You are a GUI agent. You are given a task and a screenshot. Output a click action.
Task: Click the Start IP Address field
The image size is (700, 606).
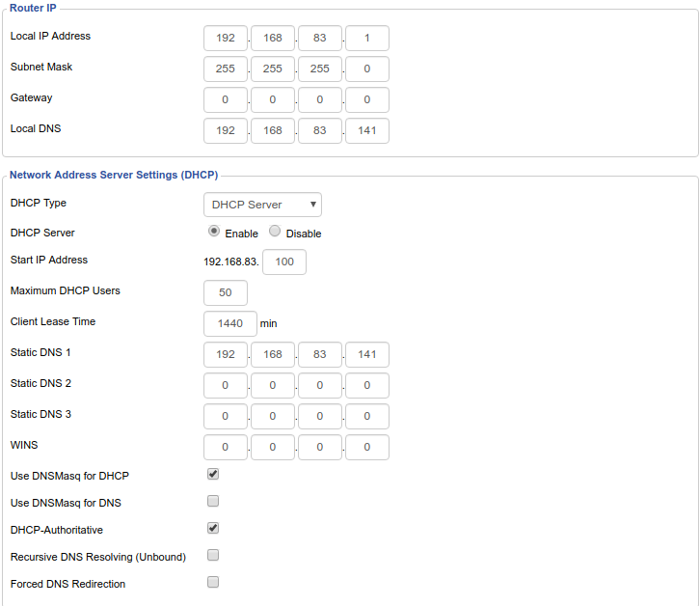point(284,262)
